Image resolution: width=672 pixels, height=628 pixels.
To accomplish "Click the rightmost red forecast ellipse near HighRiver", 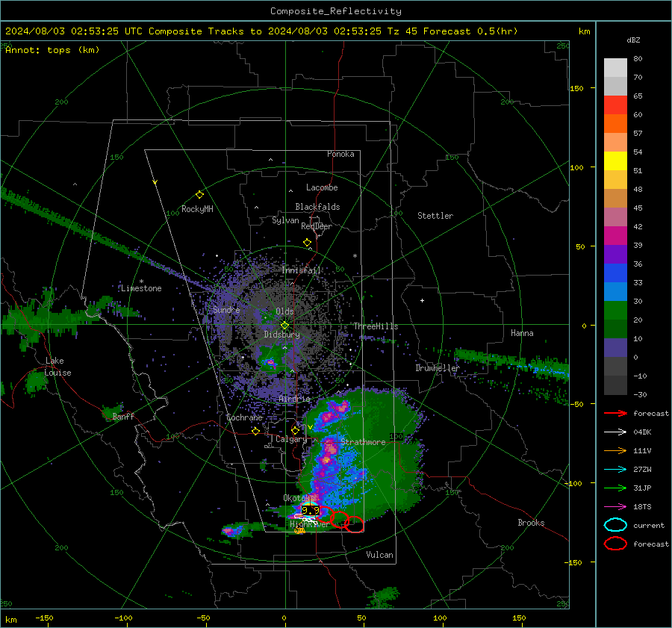I will 355,524.
